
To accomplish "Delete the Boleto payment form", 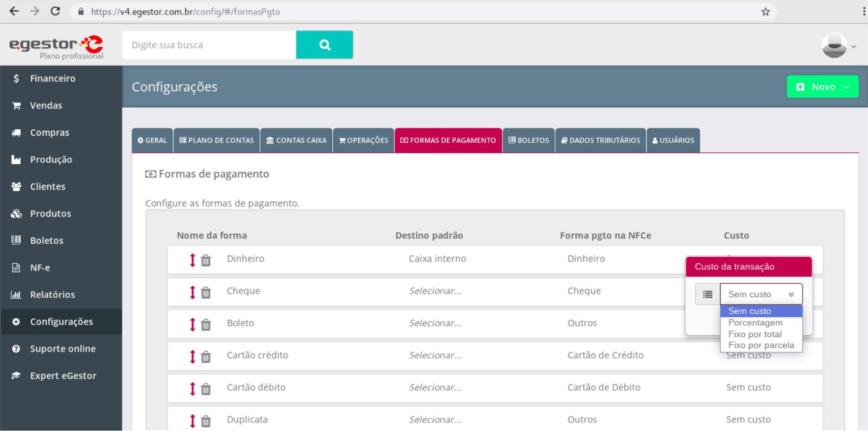I will [206, 325].
